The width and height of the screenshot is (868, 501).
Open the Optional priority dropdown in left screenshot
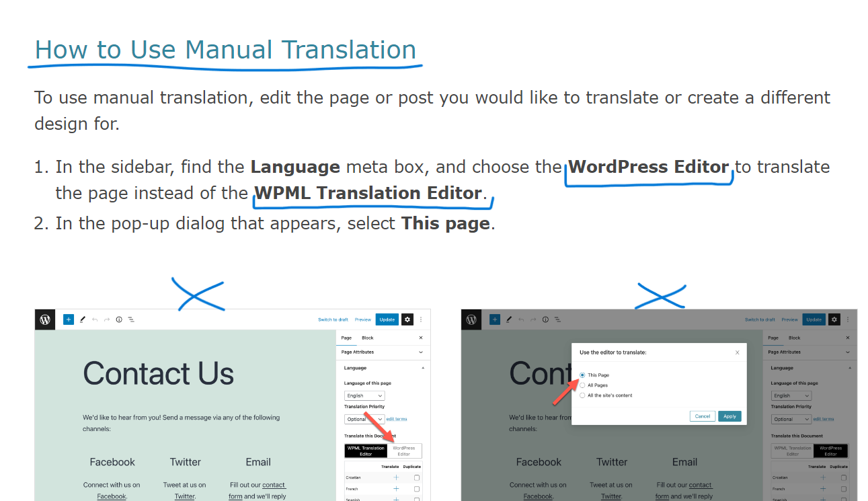[364, 419]
